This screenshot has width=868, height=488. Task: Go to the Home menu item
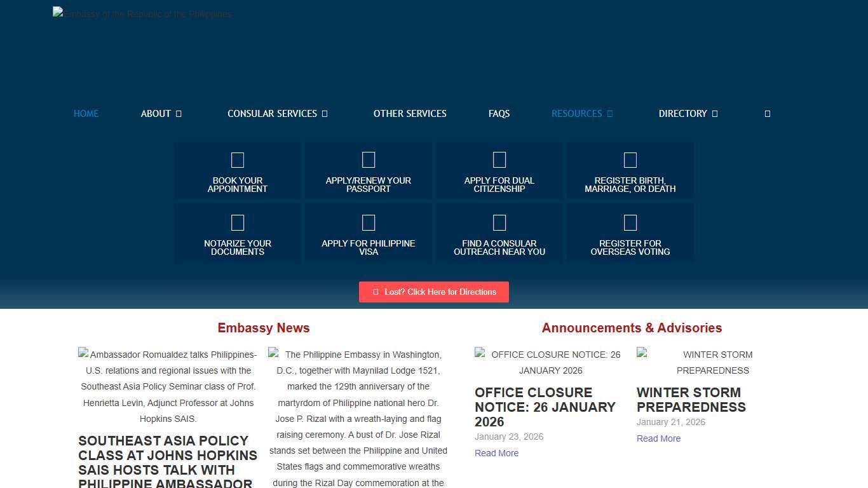pos(86,114)
